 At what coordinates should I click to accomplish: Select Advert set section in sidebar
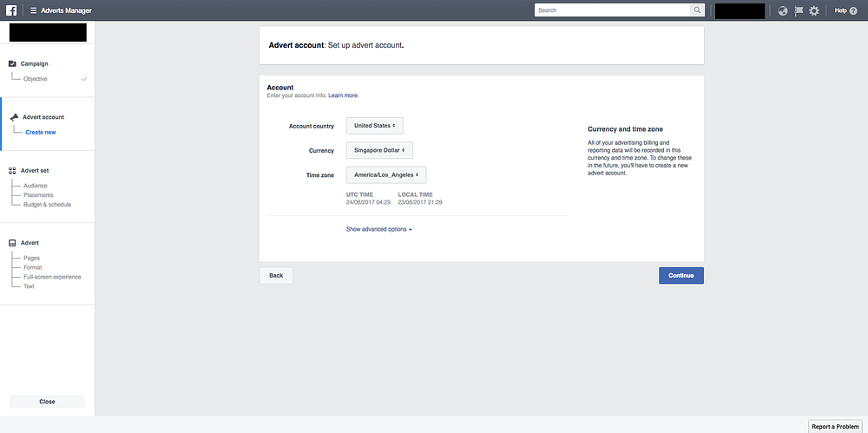[35, 171]
